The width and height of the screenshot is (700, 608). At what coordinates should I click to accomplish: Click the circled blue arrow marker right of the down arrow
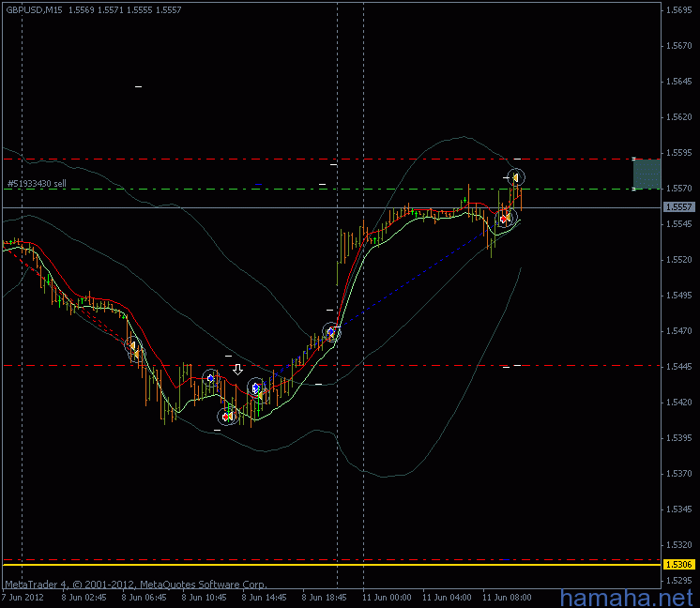coord(256,388)
